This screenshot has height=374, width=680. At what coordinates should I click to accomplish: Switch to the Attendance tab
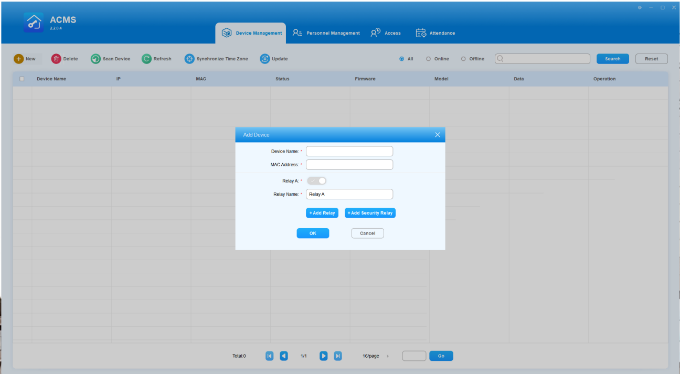[x=435, y=33]
